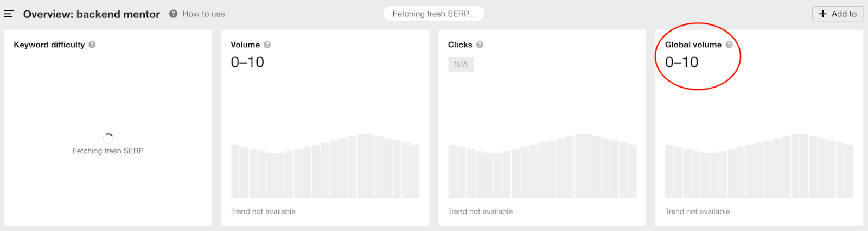Click the Clicks trend bar chart

click(542, 166)
